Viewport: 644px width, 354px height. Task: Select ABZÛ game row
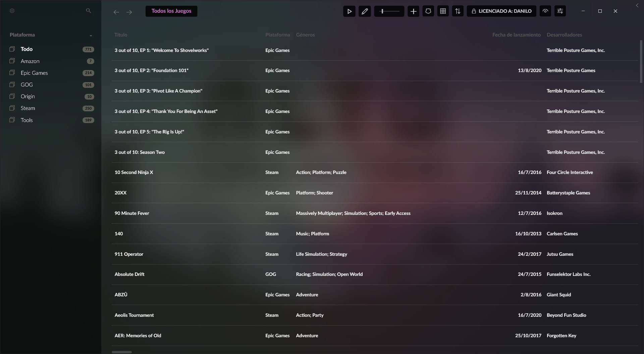coord(375,295)
